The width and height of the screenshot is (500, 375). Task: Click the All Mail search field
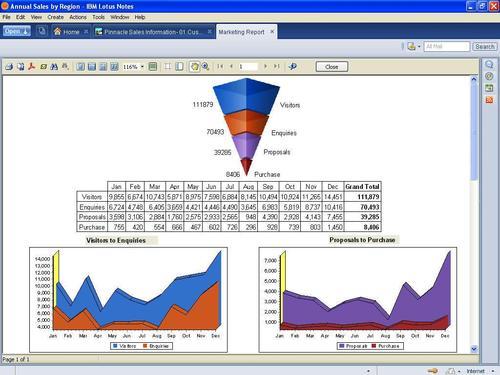click(447, 47)
